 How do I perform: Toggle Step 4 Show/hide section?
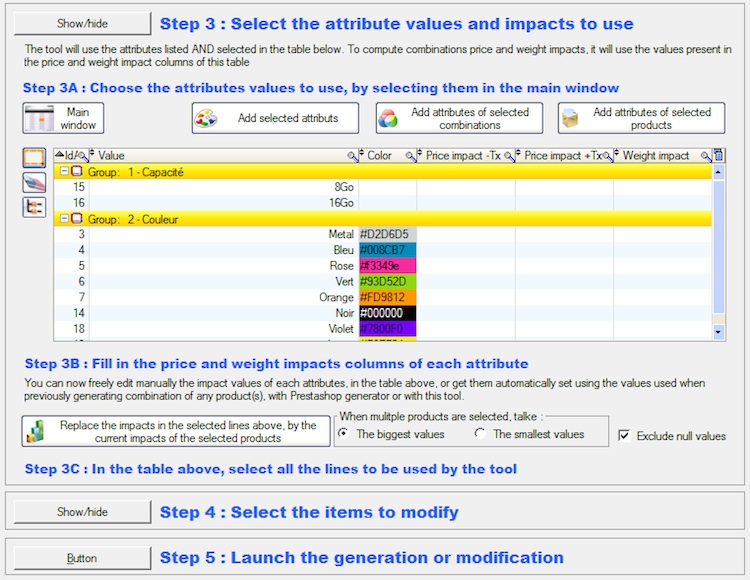pyautogui.click(x=81, y=512)
